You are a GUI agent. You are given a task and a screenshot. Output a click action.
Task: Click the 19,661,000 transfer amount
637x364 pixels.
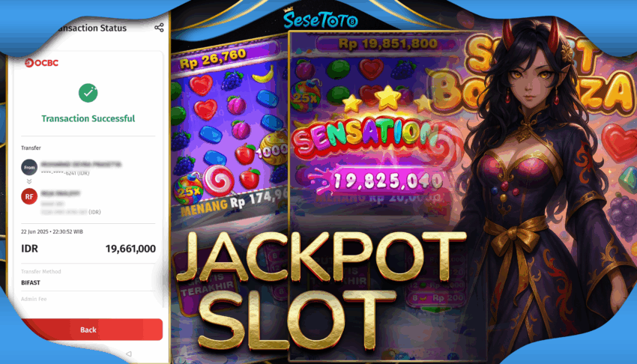(x=130, y=249)
